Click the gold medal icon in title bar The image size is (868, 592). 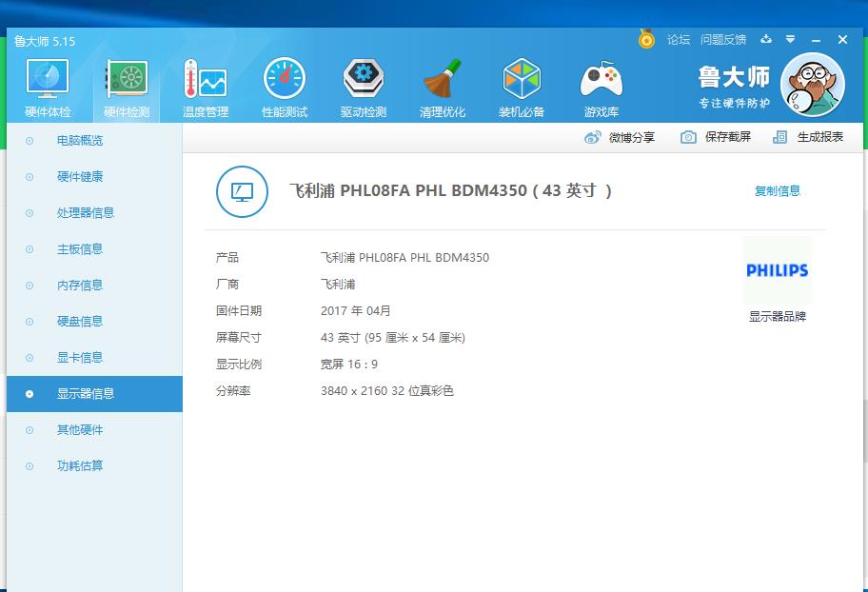coord(646,40)
